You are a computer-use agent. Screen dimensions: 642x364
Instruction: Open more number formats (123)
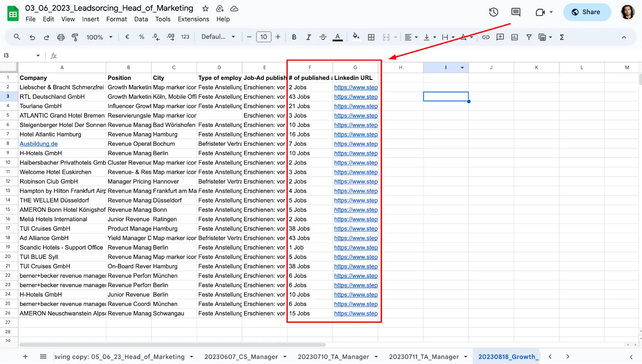[x=185, y=37]
